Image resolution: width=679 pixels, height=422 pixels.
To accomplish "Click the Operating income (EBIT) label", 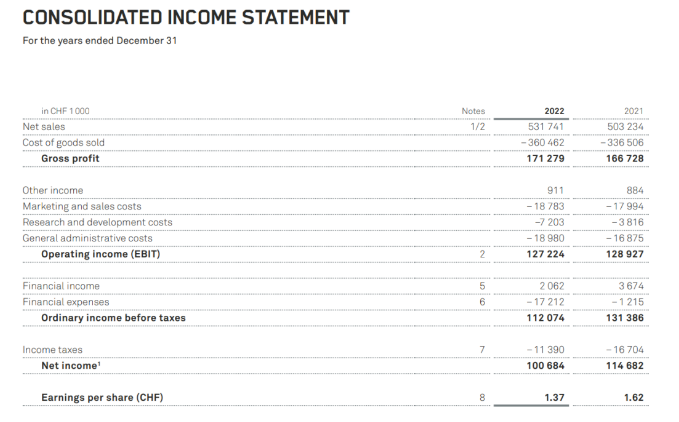I will (101, 254).
